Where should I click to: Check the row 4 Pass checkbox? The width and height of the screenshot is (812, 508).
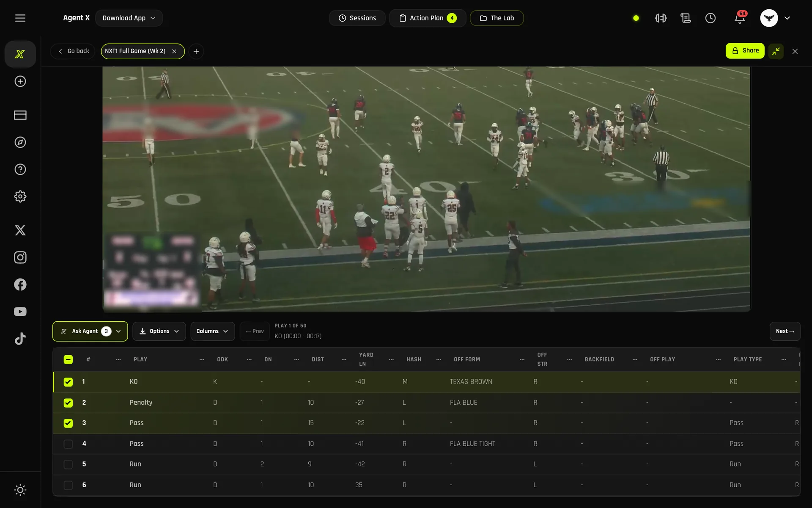[68, 444]
